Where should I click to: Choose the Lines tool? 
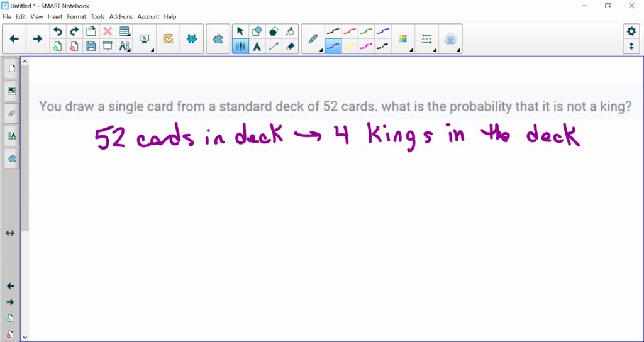pyautogui.click(x=273, y=47)
